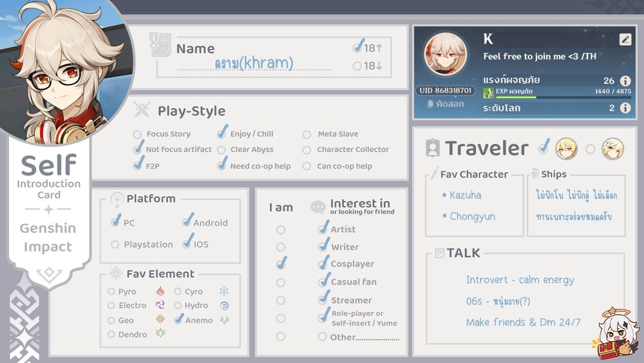644x363 pixels.
Task: Toggle I am Cosplayer checkbox
Action: click(281, 263)
